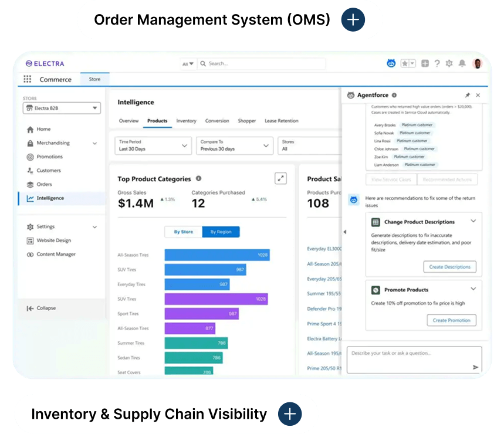504x434 pixels.
Task: Click the Create Descriptions button
Action: (x=449, y=267)
